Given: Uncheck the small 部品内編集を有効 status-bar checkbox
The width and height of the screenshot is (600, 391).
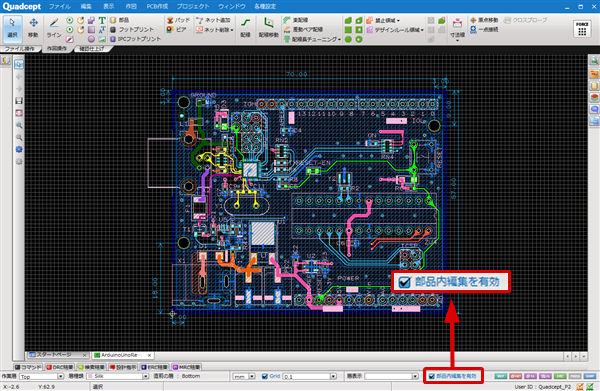Looking at the screenshot, I should [432, 376].
